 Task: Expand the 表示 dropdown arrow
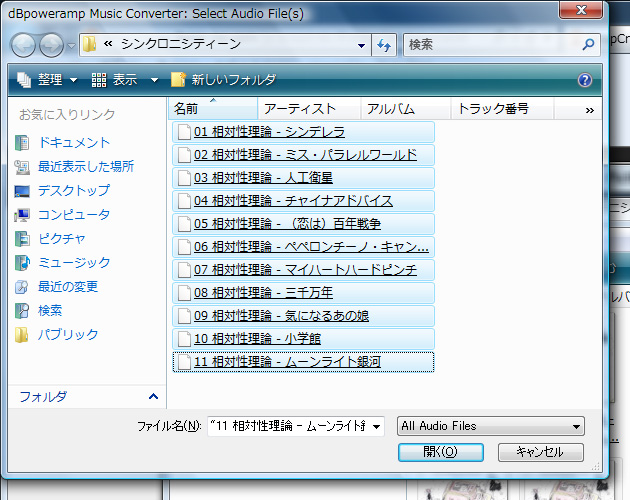tap(154, 80)
